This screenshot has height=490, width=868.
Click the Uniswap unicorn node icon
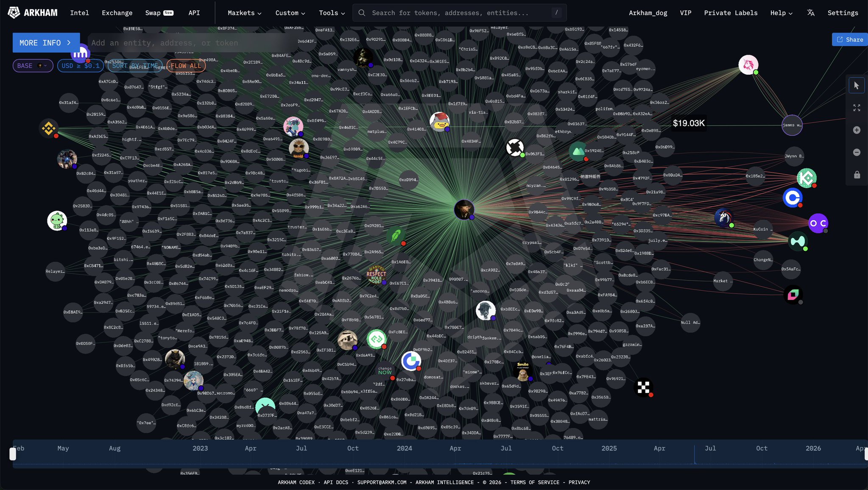click(748, 65)
